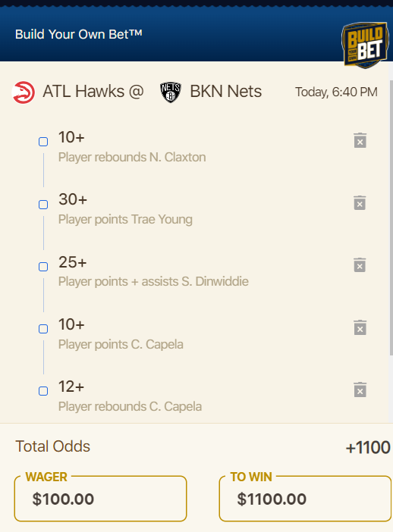Viewport: 393px width, 532px height.
Task: Remove N. Claxton rebounds leg with trash icon
Action: [x=360, y=140]
